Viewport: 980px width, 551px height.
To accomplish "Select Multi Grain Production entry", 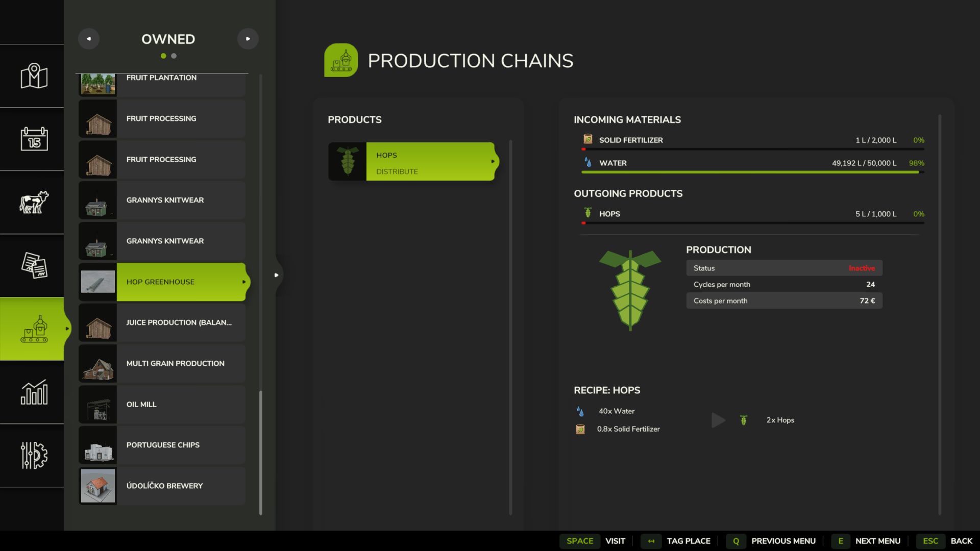I will tap(162, 363).
